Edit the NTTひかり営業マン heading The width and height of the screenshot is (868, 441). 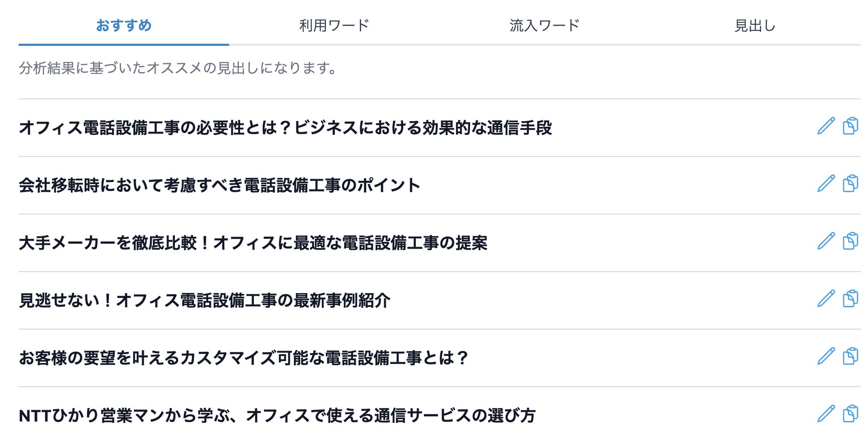(826, 414)
